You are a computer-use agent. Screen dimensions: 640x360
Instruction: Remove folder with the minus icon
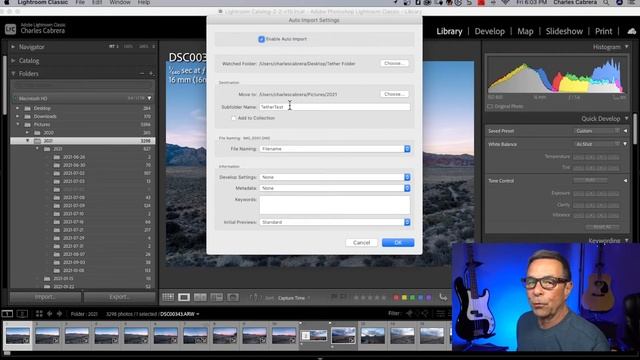(x=142, y=73)
